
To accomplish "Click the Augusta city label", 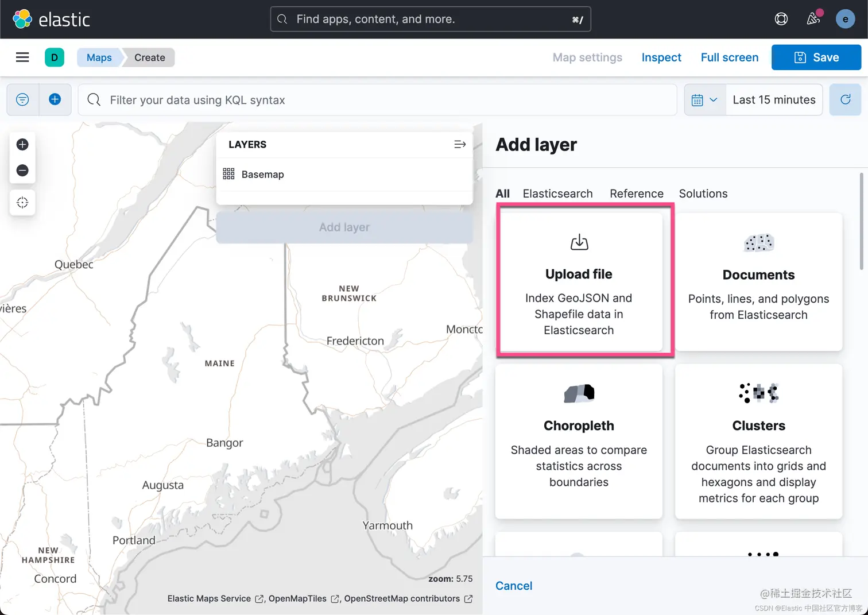I will (163, 485).
